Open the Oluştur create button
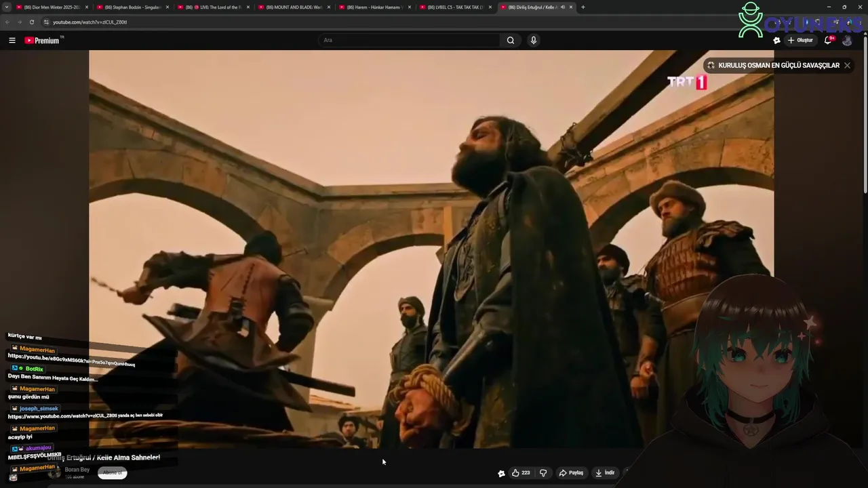Image resolution: width=868 pixels, height=488 pixels. tap(800, 40)
